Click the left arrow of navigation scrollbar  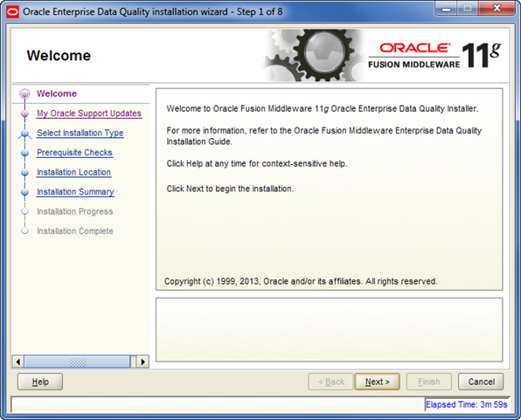(18, 361)
